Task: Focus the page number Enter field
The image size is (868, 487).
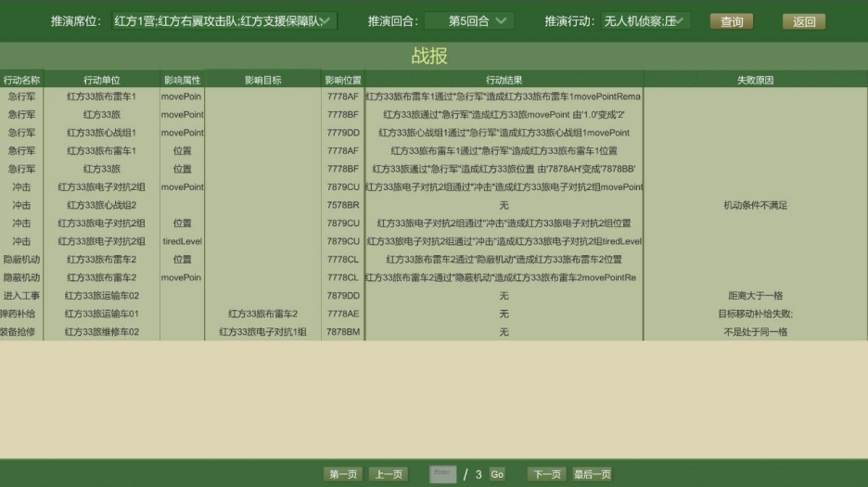Action: click(x=443, y=474)
